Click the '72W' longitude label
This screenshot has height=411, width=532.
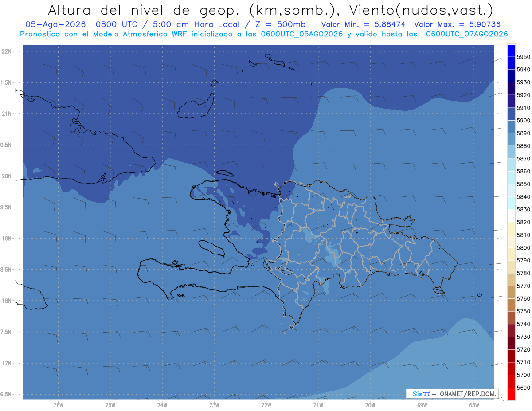point(266,405)
